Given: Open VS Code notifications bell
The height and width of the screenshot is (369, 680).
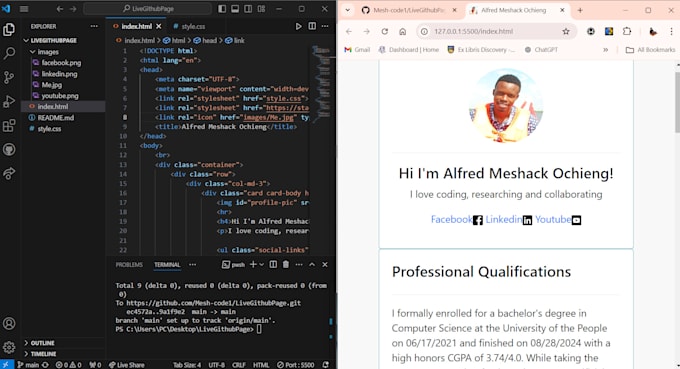Looking at the screenshot, I should (326, 365).
